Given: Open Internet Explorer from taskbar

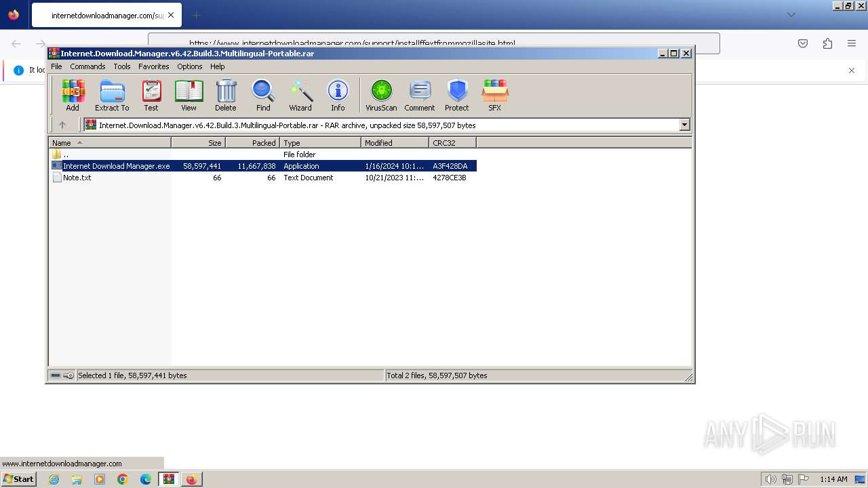Looking at the screenshot, I should click(54, 479).
